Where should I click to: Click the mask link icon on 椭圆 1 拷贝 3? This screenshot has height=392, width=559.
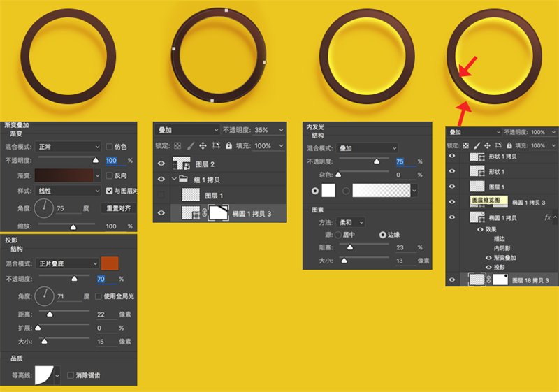tap(205, 212)
